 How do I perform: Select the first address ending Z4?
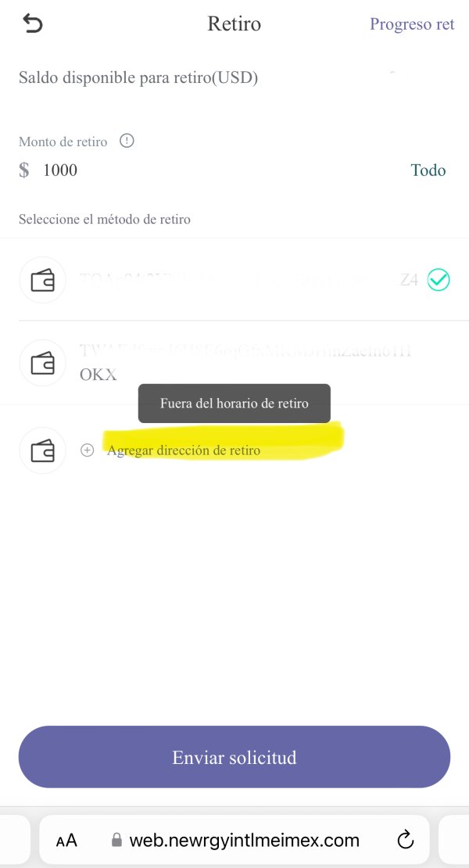click(x=234, y=280)
